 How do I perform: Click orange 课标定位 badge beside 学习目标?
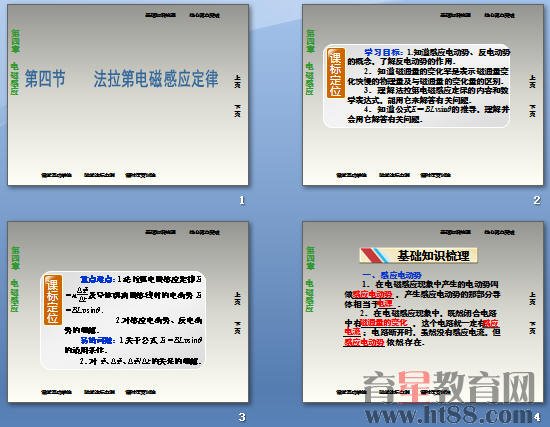[336, 73]
